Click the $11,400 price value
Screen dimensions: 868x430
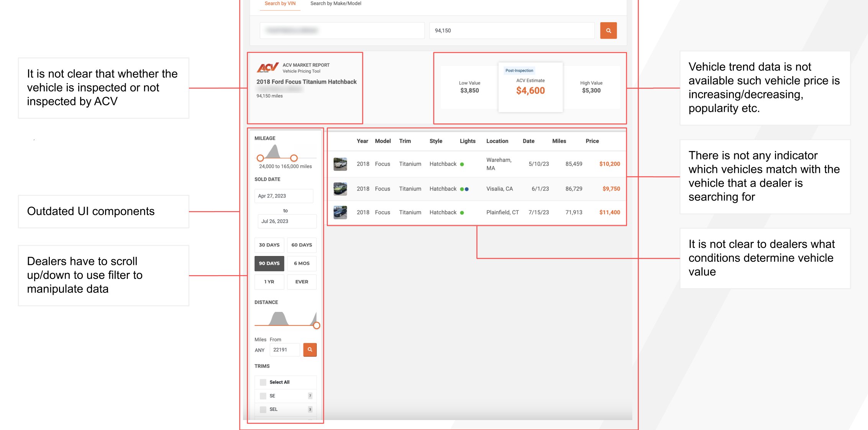609,212
